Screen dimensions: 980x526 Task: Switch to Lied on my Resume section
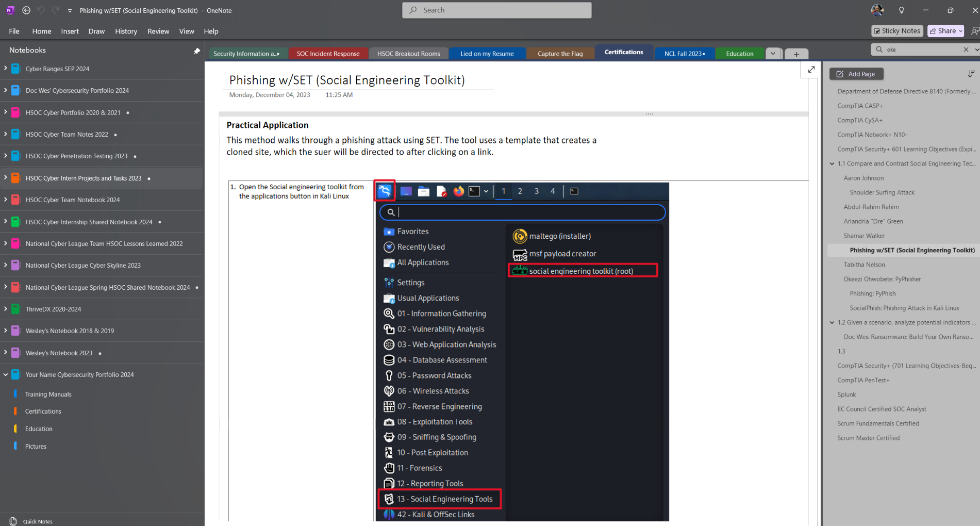pos(487,54)
